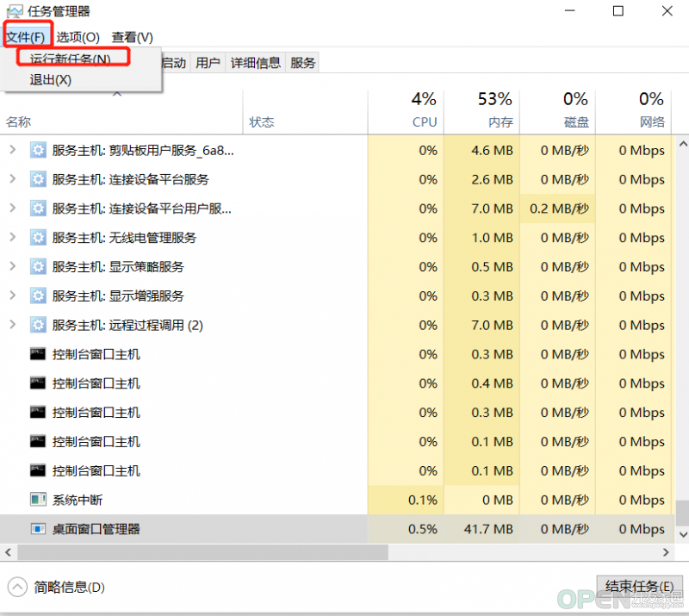
Task: Click the 0.5% CPU value
Action: point(422,529)
